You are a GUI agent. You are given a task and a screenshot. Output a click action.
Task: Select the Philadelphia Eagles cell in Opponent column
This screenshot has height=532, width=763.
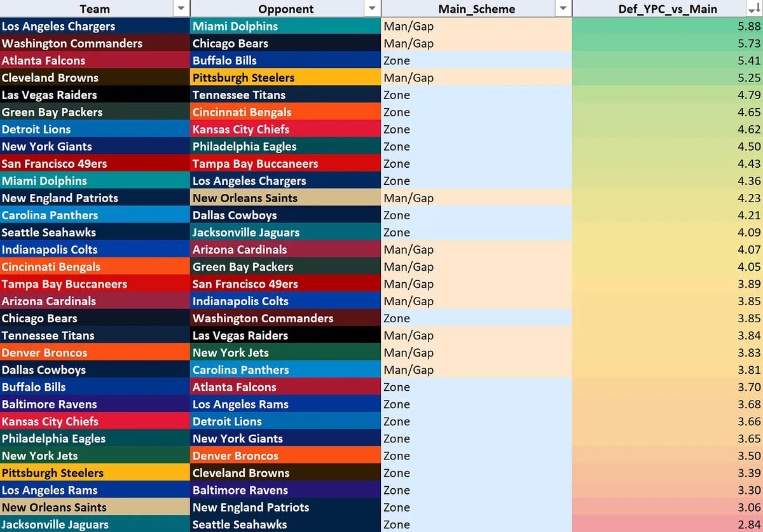[x=285, y=147]
